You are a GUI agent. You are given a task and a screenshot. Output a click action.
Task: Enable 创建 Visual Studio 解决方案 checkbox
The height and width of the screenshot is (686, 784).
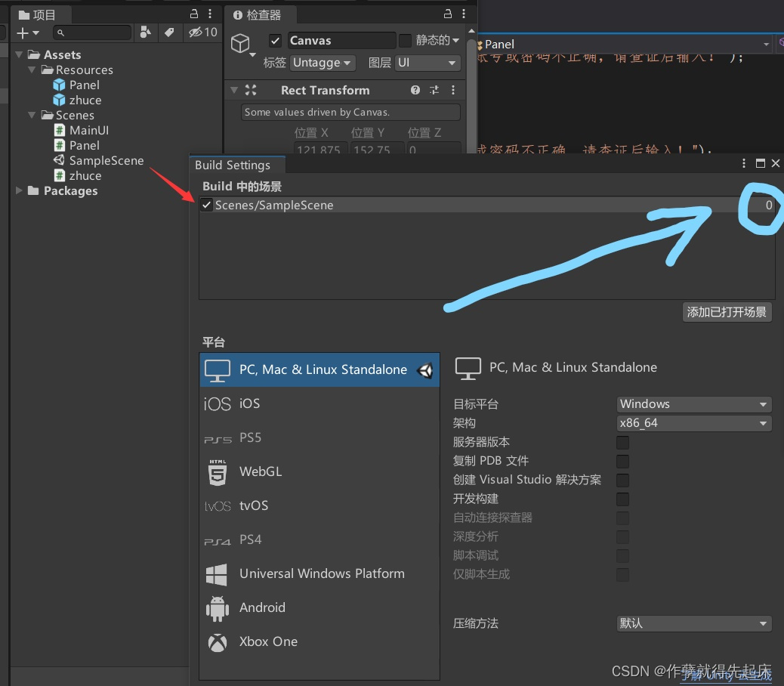tap(622, 480)
